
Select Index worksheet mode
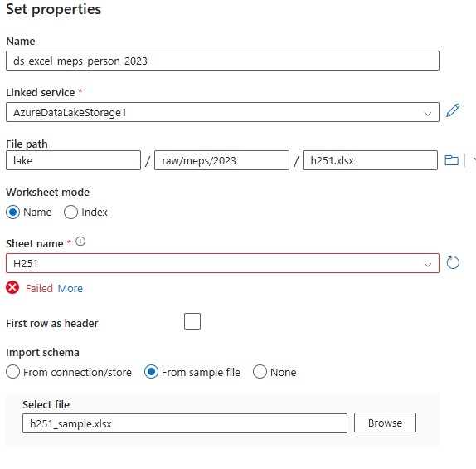tap(70, 213)
